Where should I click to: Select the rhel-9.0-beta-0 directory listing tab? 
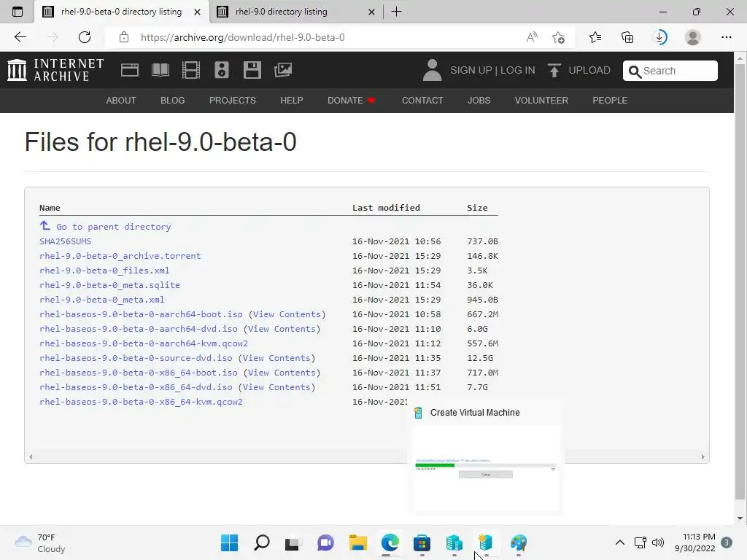[122, 12]
